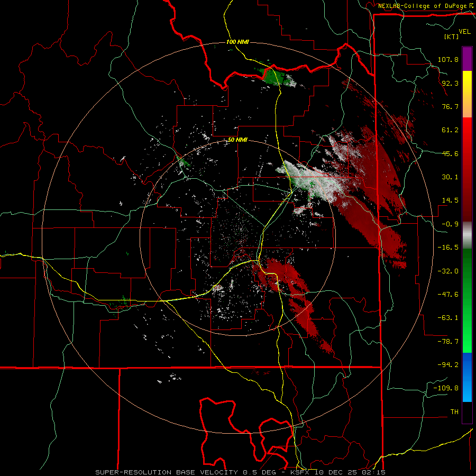The image size is (476, 476).
Task: Click the -78.7 scale value
Action: coord(448,342)
